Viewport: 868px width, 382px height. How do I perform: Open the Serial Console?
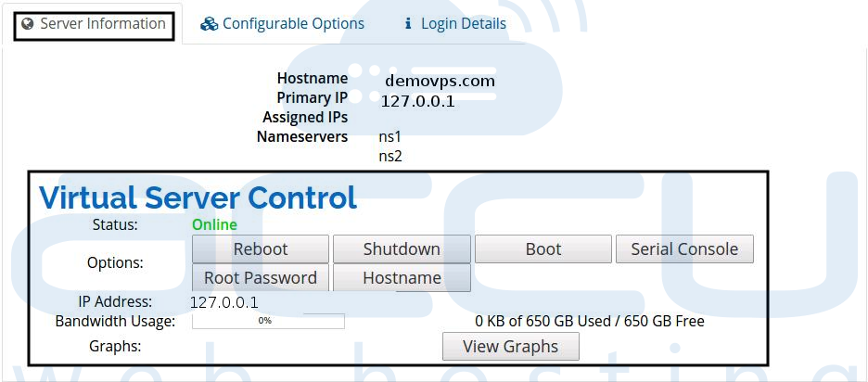[684, 249]
